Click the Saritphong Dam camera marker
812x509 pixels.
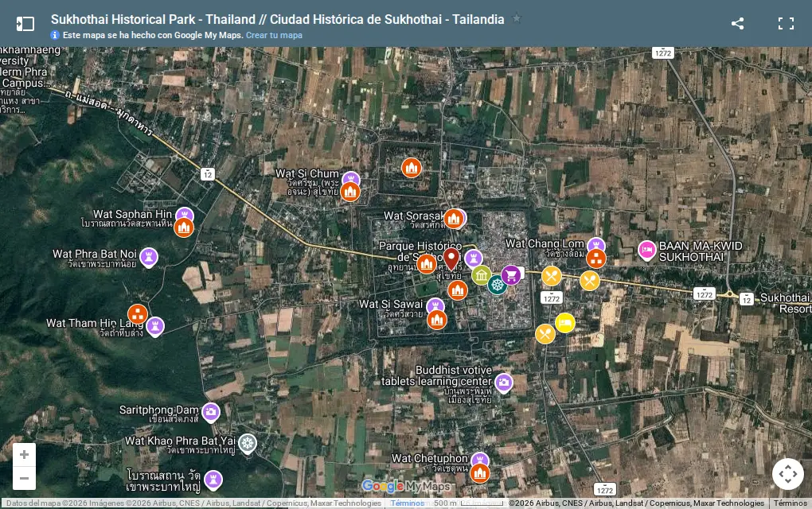click(211, 412)
